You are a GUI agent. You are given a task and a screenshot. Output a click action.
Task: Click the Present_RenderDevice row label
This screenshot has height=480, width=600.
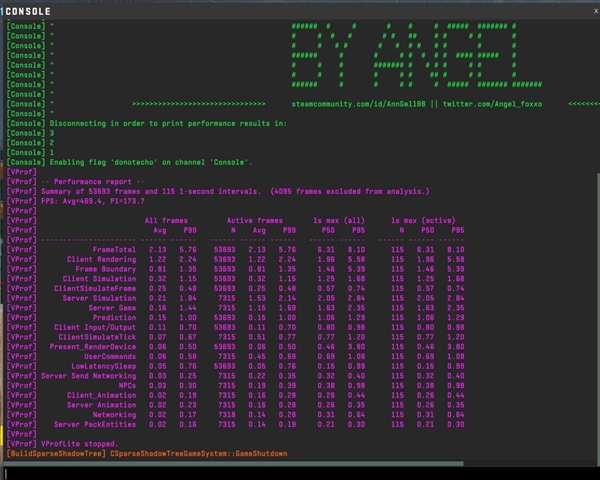(93, 347)
